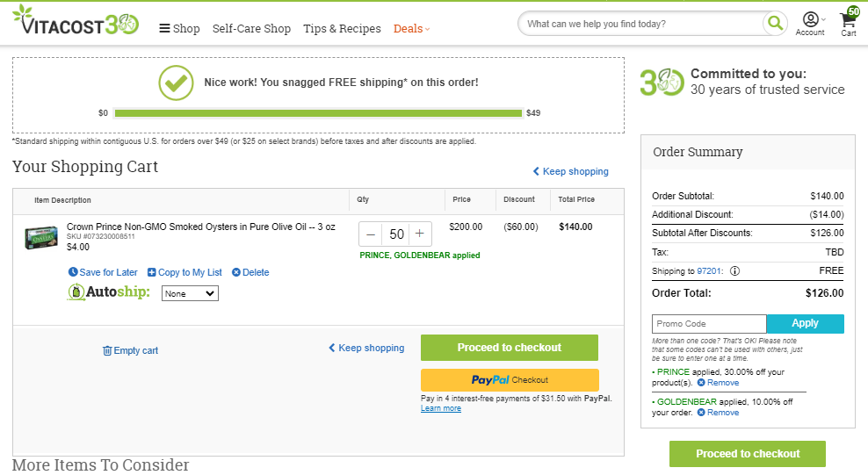Decrease quantity with the minus button

pyautogui.click(x=371, y=234)
